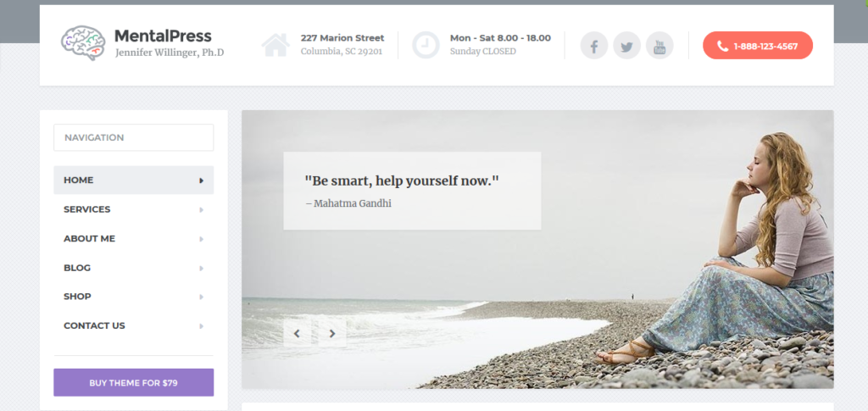Advance to next slide arrow

click(332, 333)
